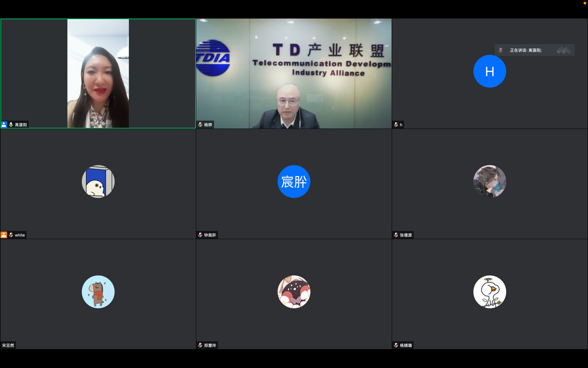Click the blue H avatar circle
Viewport: 588px width, 368px height.
click(x=490, y=71)
